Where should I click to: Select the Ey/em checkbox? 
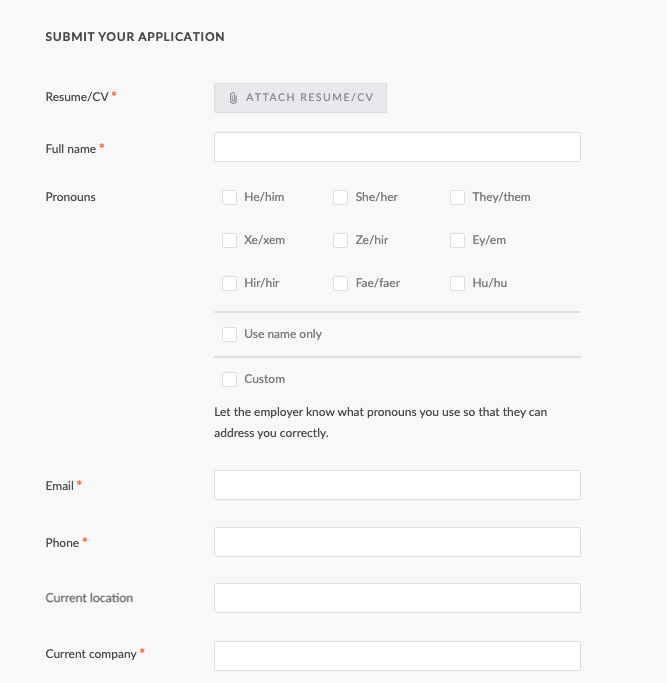click(458, 240)
